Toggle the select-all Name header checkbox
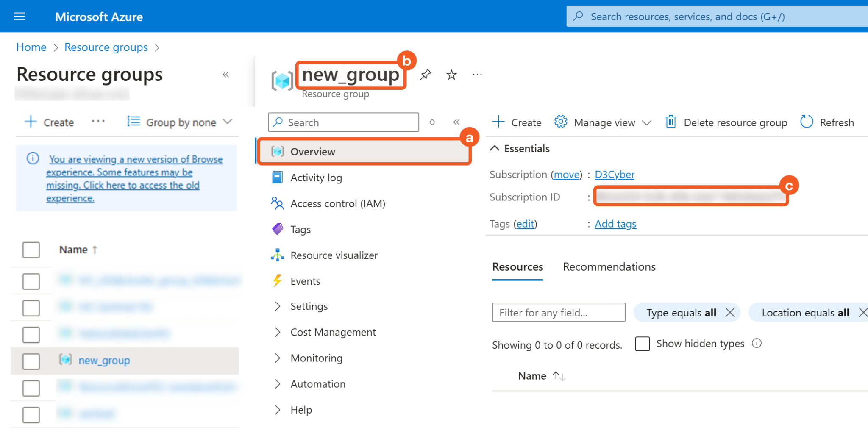Viewport: 868px width, 433px height. click(31, 250)
